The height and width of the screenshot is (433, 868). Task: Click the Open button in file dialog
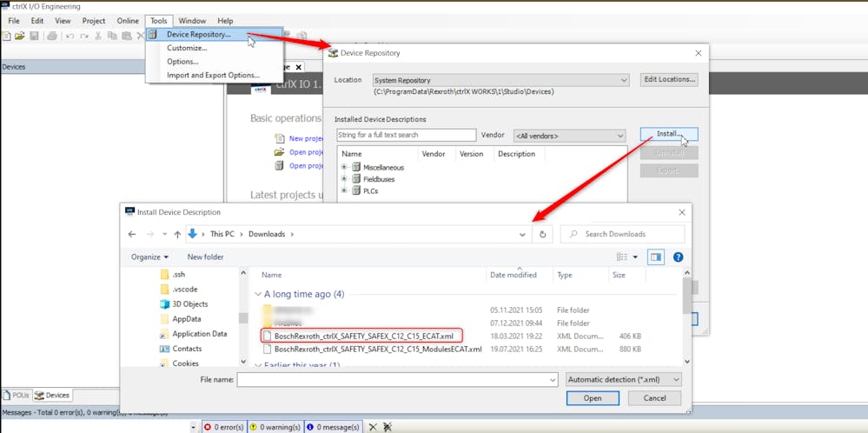click(593, 398)
